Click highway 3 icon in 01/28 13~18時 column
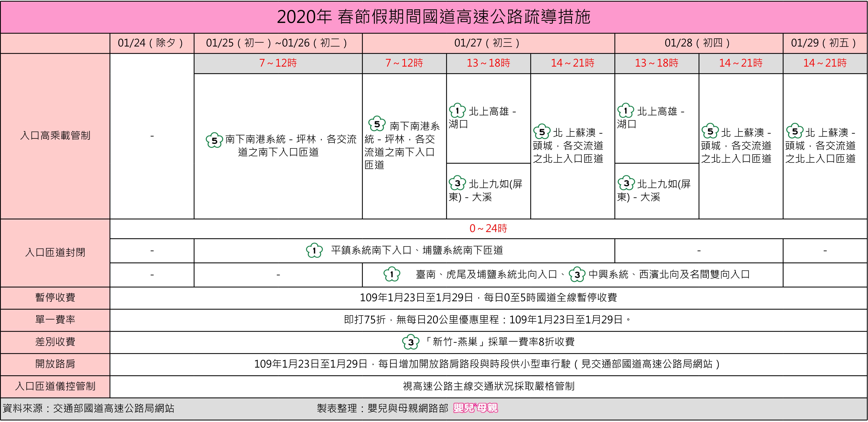 [x=626, y=183]
